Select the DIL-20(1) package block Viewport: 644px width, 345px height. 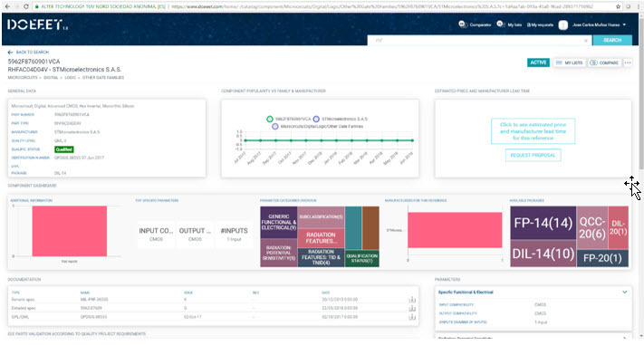tap(618, 228)
